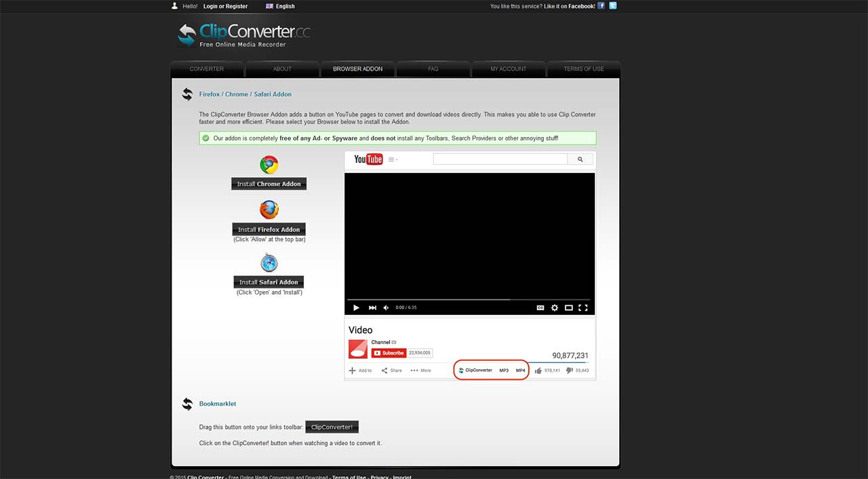868x479 pixels.
Task: Click the YouTube logo in the preview
Action: (368, 159)
